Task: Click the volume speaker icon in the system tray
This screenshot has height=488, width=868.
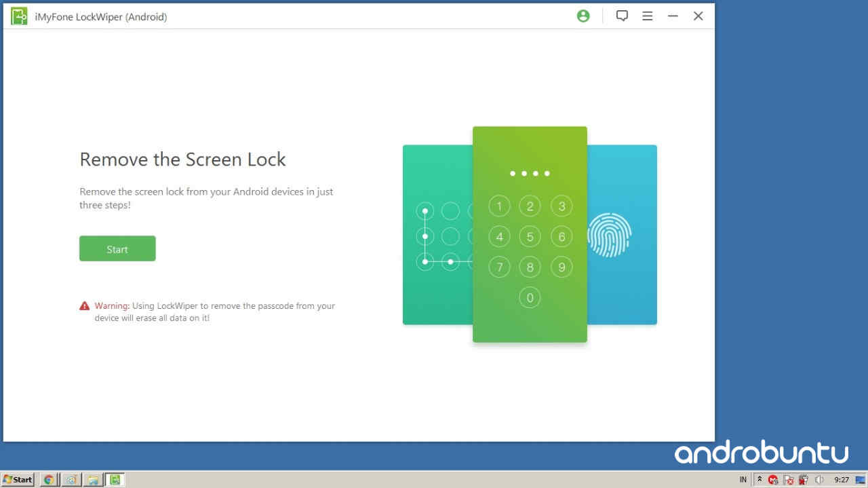Action: 819,480
